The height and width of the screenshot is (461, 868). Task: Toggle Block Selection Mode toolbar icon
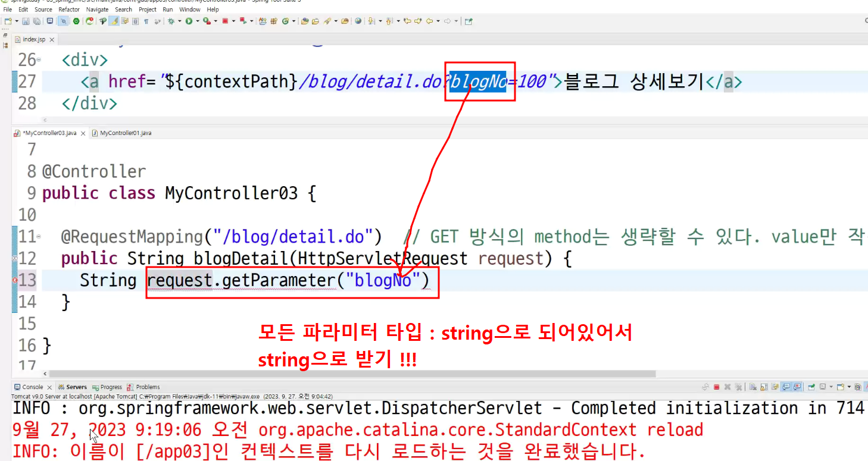click(135, 21)
